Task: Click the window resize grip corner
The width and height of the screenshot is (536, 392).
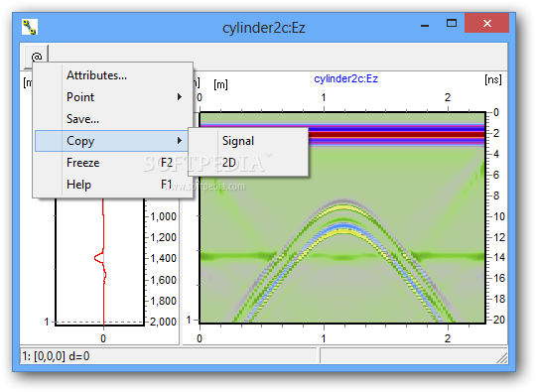Action: click(x=501, y=357)
